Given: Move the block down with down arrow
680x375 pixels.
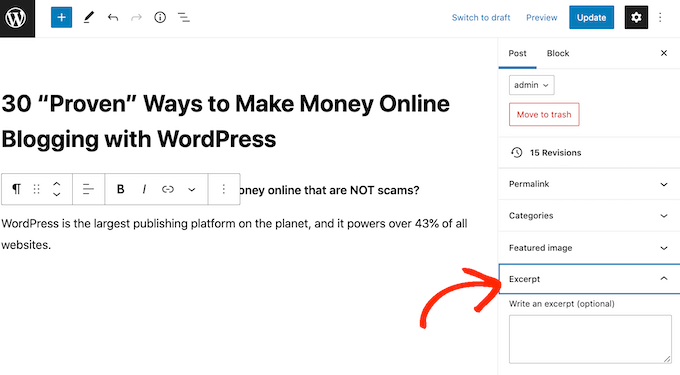Looking at the screenshot, I should (x=56, y=194).
